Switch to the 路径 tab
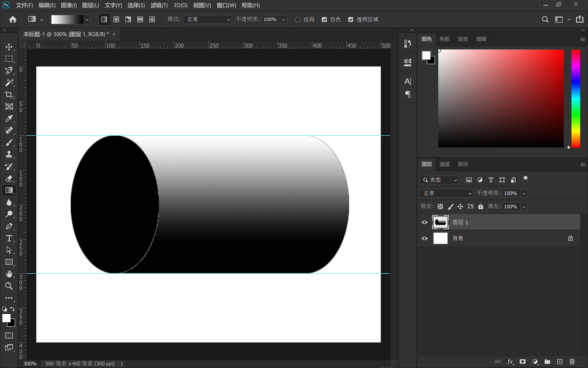This screenshot has width=588, height=368. tap(463, 164)
